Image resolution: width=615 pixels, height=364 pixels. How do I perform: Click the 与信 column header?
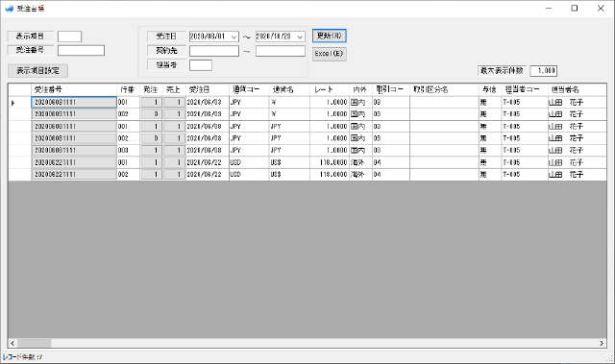490,89
